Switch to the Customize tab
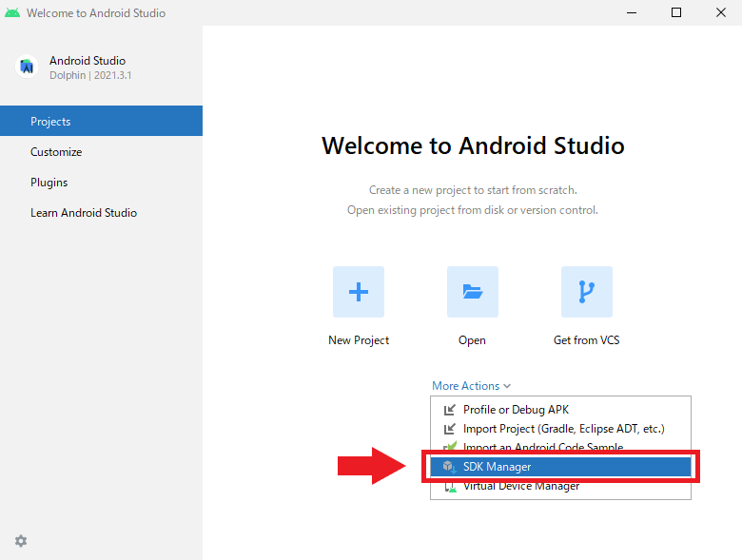This screenshot has width=742, height=560. point(101,152)
